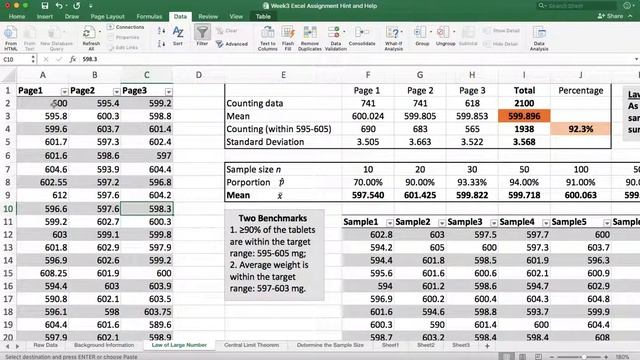Switch to Page Layout view icon
Viewport: 640px width, 360px height.
[522, 357]
